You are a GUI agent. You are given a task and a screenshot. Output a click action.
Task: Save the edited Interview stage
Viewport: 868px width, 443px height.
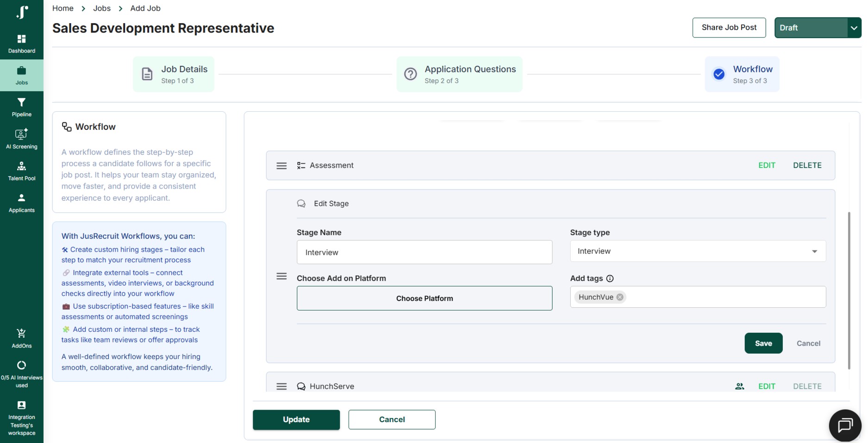click(763, 343)
